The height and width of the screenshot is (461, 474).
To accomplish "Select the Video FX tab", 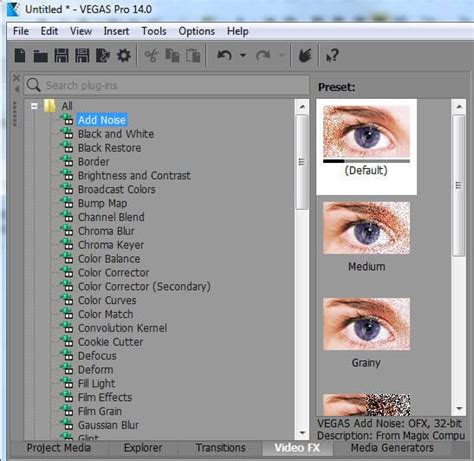I will tap(297, 448).
